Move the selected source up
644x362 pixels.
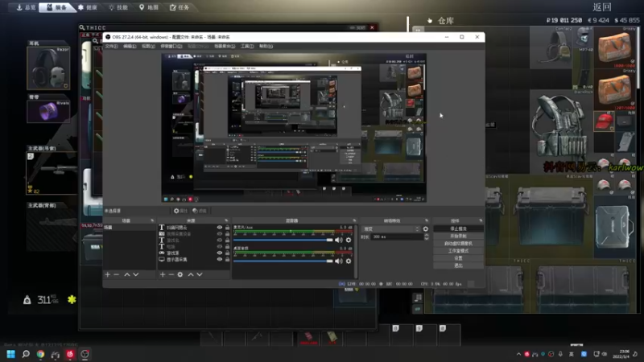191,274
